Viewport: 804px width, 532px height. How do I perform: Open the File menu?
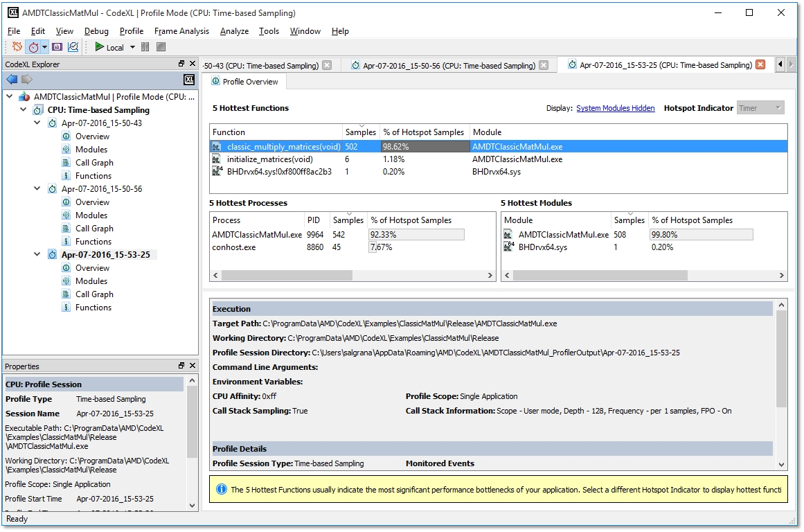(14, 31)
